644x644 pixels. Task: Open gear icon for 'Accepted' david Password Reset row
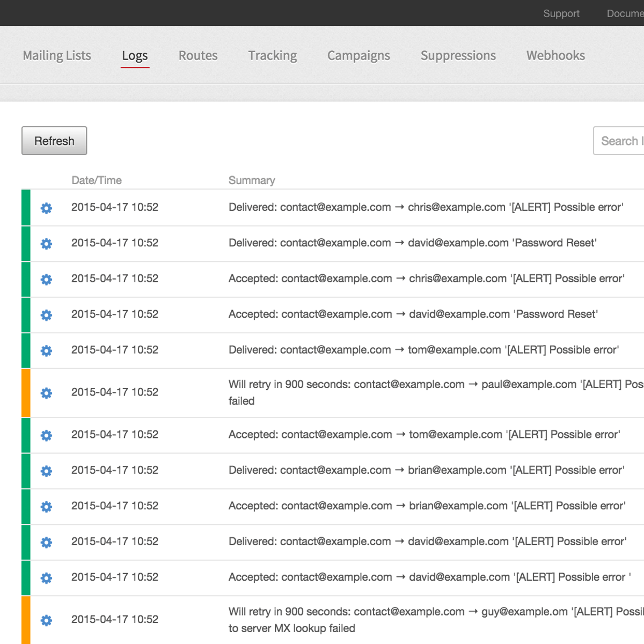click(x=47, y=315)
